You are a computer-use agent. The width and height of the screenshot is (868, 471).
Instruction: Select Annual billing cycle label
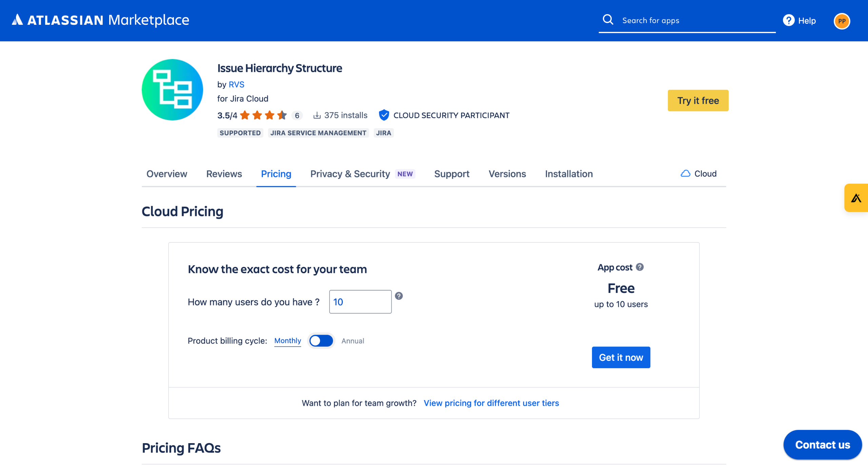pos(353,341)
